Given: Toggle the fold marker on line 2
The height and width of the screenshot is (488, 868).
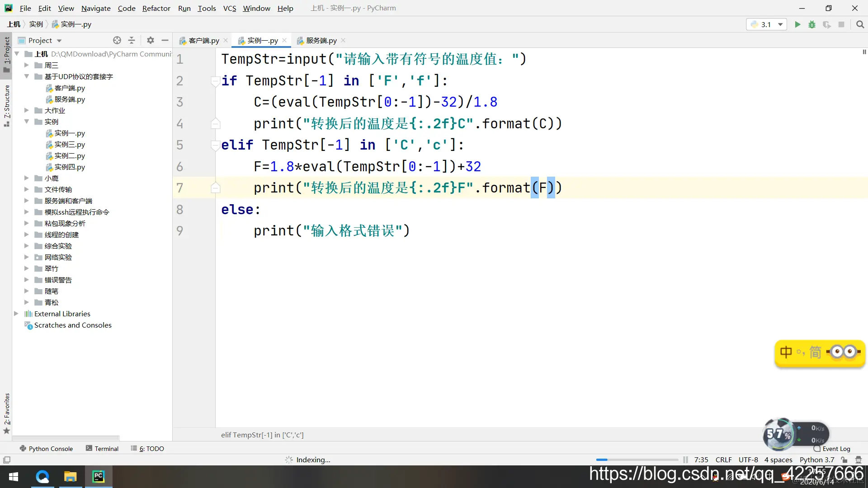Looking at the screenshot, I should point(215,81).
